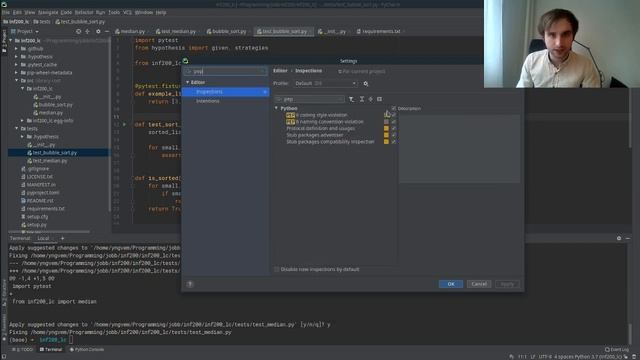This screenshot has height=360, width=640.
Task: Open help with the question mark button
Action: point(190,284)
